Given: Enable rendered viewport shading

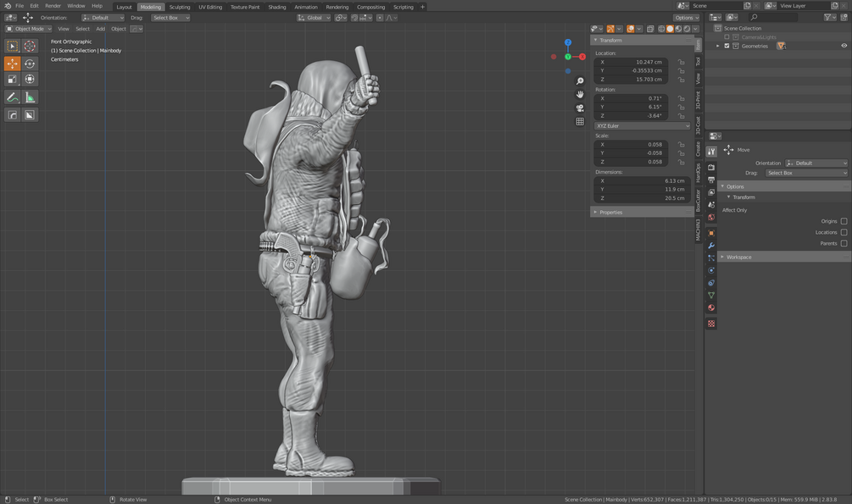Looking at the screenshot, I should pos(687,29).
